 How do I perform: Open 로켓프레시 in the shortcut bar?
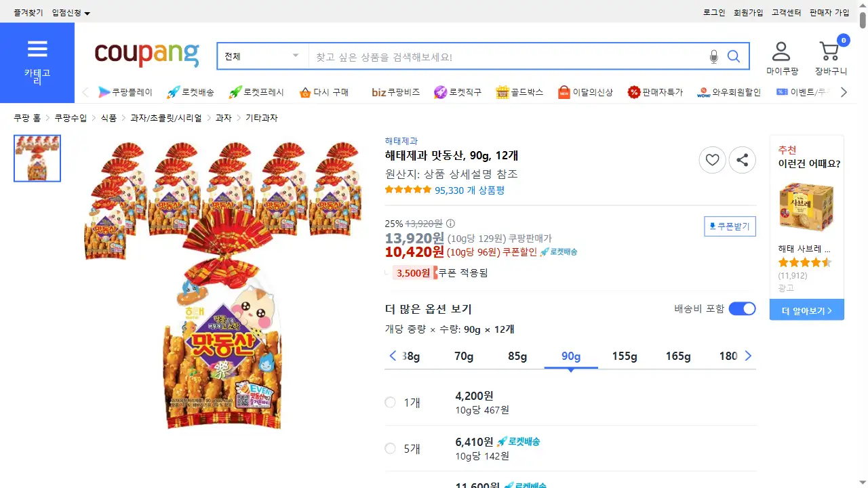[256, 92]
